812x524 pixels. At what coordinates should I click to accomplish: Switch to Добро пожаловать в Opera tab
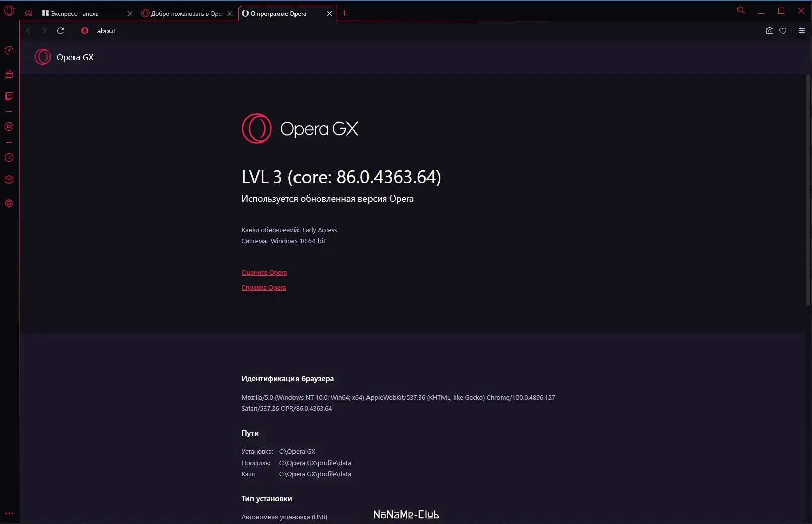click(187, 14)
